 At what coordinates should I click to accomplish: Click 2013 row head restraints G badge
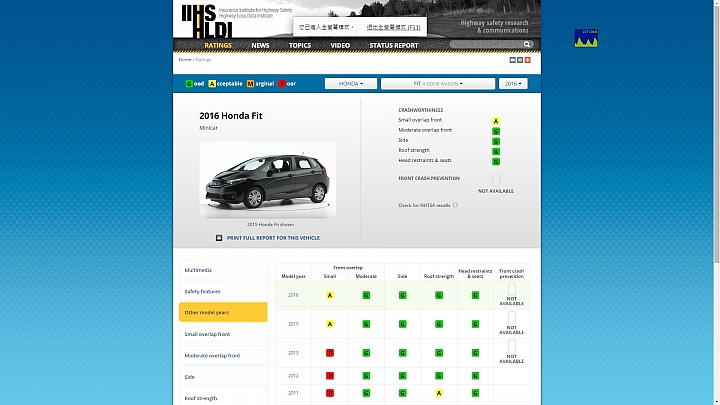point(475,353)
